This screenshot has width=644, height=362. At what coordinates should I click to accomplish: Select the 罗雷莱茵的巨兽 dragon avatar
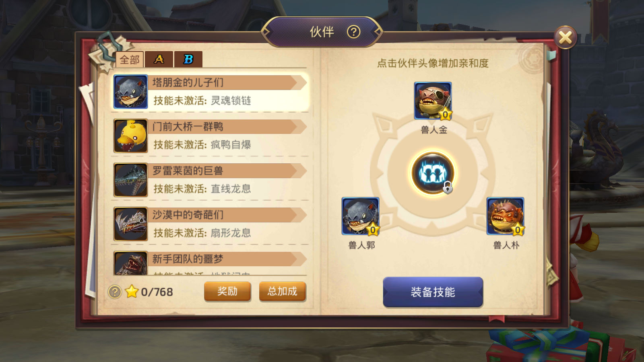tap(130, 180)
